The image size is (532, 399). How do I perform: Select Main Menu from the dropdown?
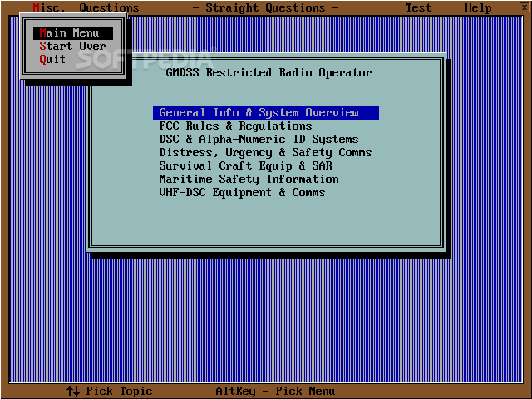(x=73, y=33)
